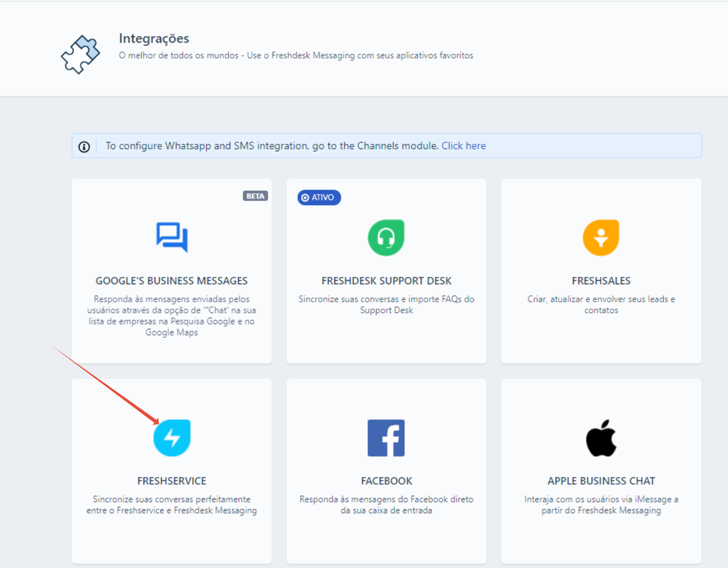728x568 pixels.
Task: Click the Freshdesk Support Desk headset icon
Action: [386, 237]
